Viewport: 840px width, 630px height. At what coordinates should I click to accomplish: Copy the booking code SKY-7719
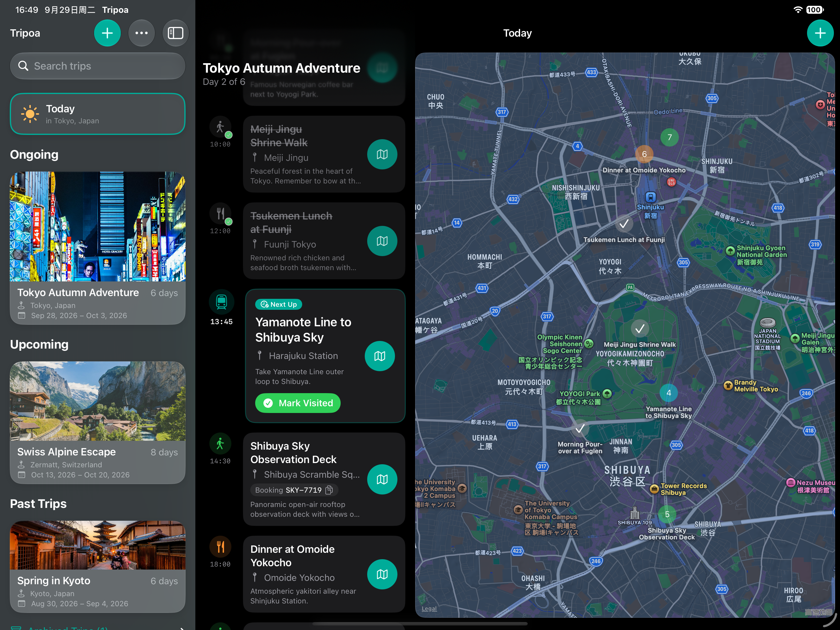[329, 490]
